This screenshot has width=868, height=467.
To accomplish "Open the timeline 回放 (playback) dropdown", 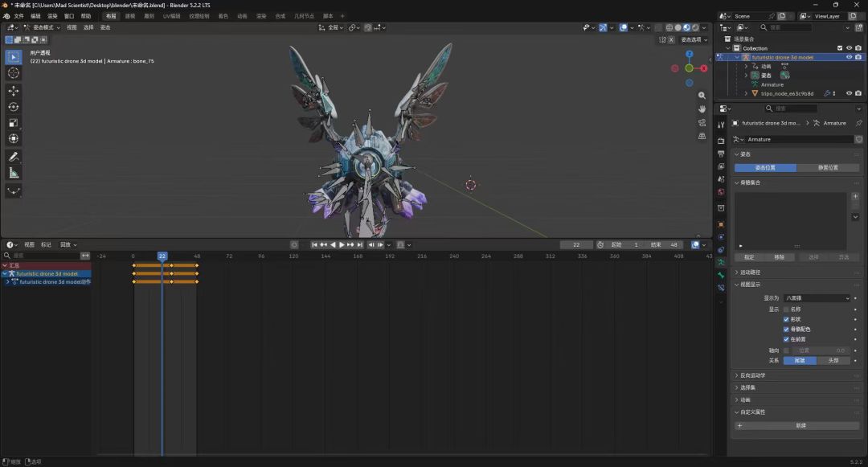I will 68,244.
